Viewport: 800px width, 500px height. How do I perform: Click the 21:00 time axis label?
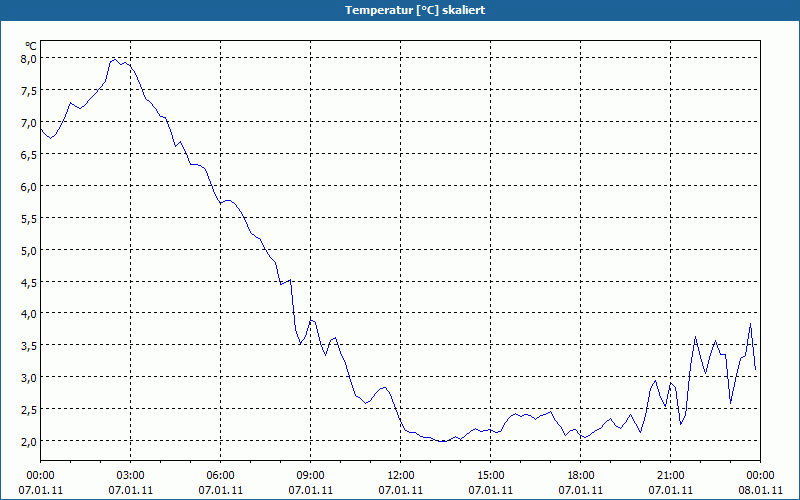coord(670,476)
